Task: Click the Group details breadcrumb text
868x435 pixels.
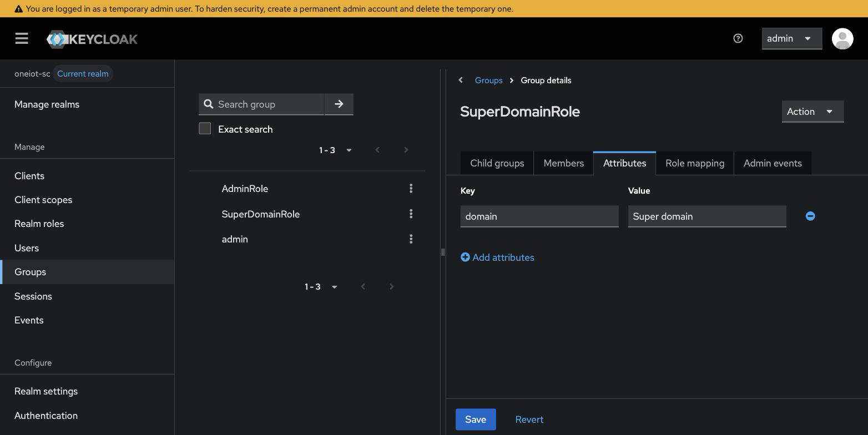Action: (546, 80)
